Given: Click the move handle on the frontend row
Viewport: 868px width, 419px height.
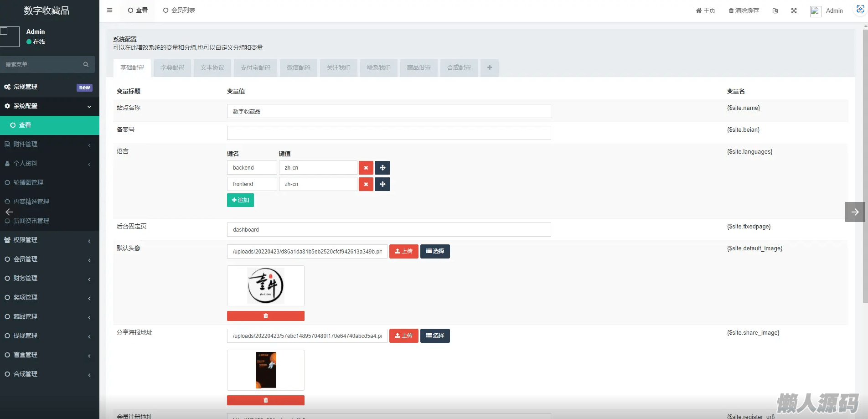Looking at the screenshot, I should pyautogui.click(x=382, y=184).
